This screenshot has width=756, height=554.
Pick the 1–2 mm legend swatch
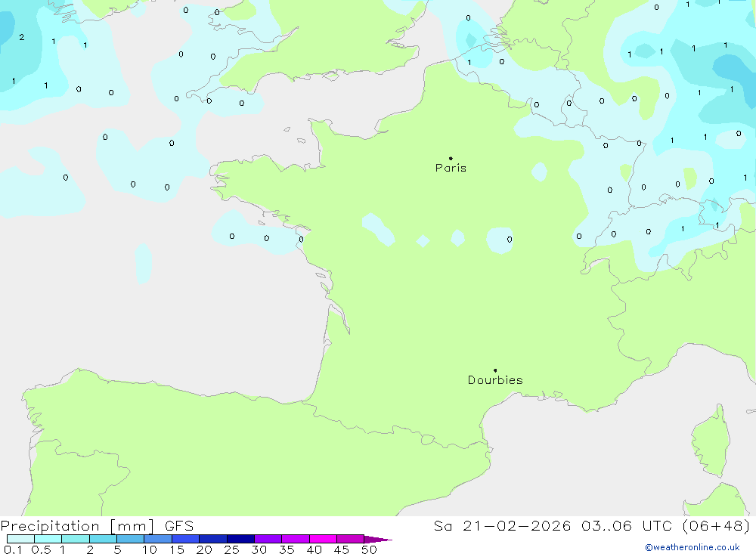76,539
